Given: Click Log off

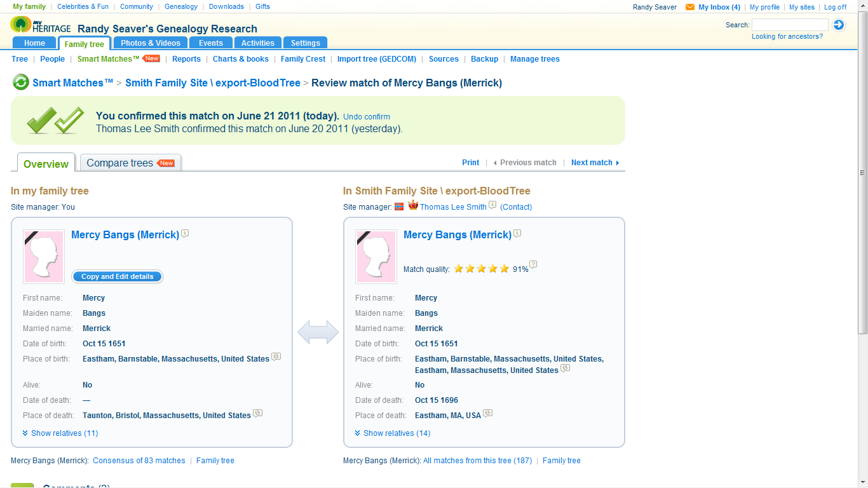Looking at the screenshot, I should pyautogui.click(x=836, y=7).
